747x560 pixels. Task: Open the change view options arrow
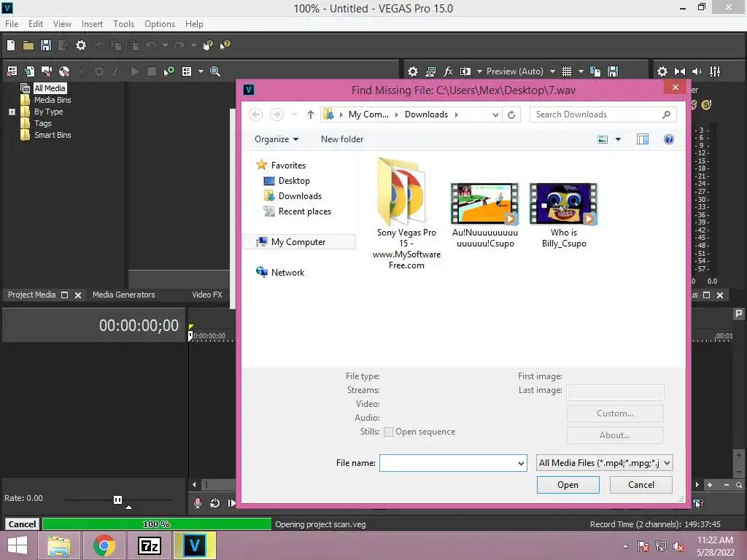point(618,139)
